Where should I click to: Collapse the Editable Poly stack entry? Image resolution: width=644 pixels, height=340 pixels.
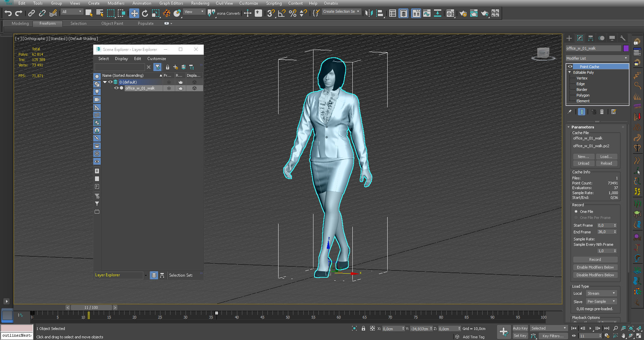(569, 72)
